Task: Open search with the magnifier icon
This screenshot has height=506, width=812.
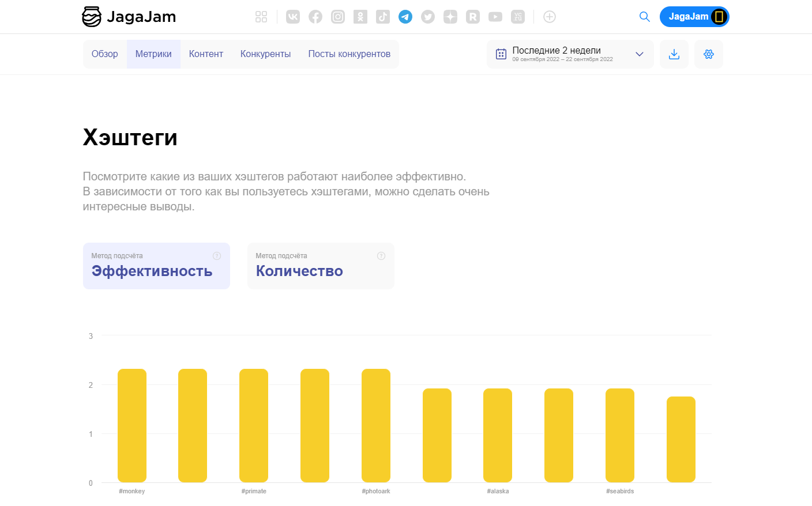Action: (645, 17)
